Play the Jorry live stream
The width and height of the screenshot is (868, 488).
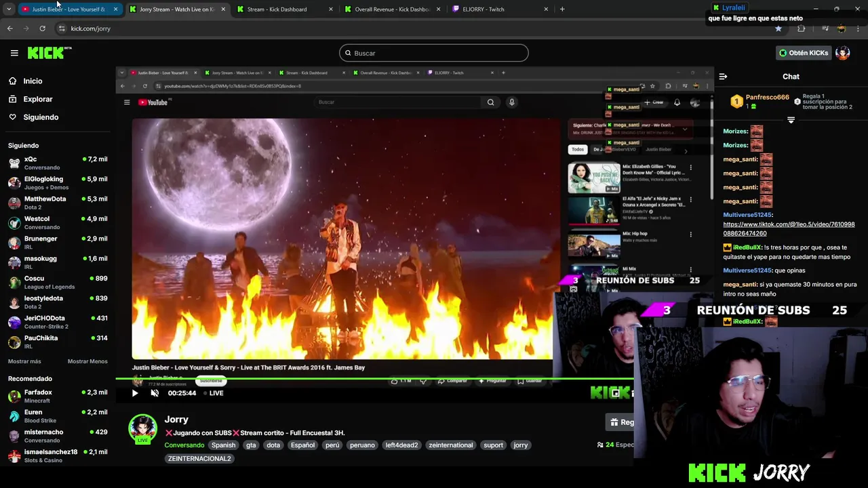pos(135,393)
